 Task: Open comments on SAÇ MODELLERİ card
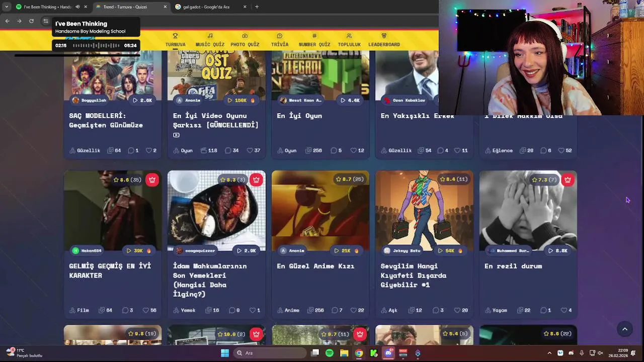click(133, 150)
